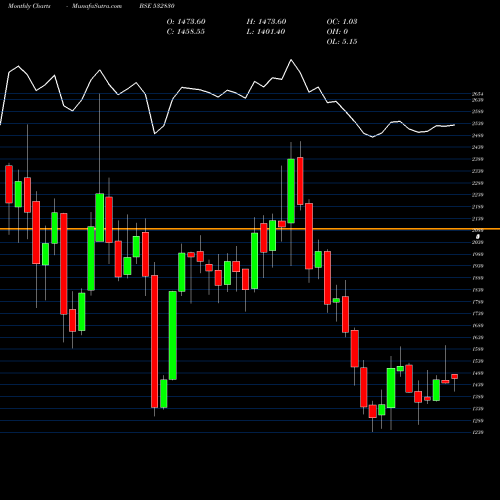Select the "OL: 5.15" reading
This screenshot has width=500, height=500.
pyautogui.click(x=342, y=42)
